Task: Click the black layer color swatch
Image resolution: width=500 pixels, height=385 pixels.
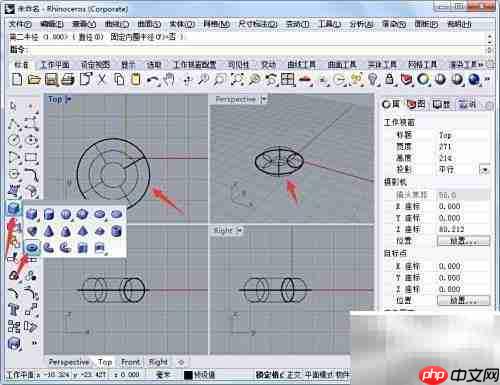Action: (x=188, y=375)
